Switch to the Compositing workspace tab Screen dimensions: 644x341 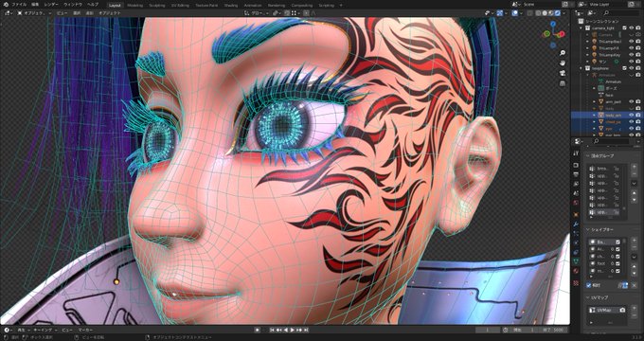[301, 6]
